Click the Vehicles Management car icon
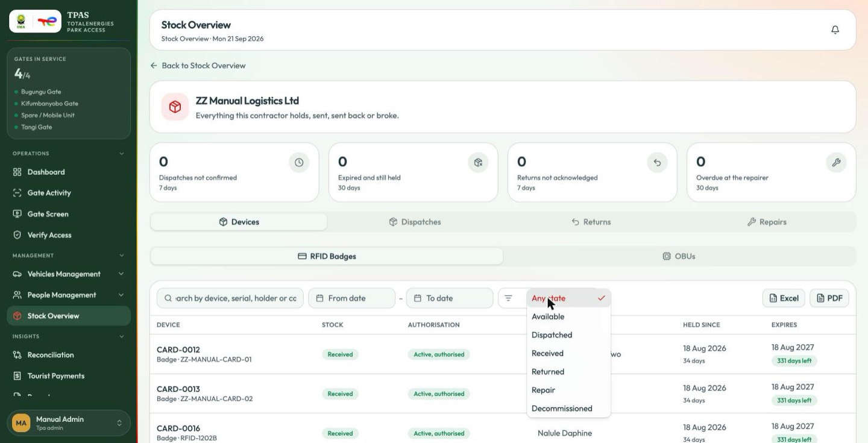This screenshot has width=868, height=443. [x=17, y=274]
